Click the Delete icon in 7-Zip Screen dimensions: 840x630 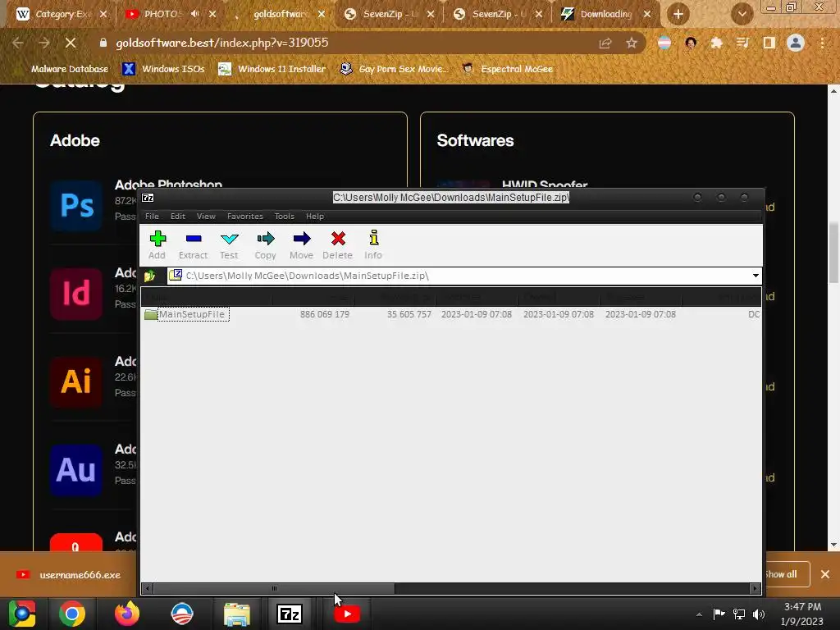pyautogui.click(x=337, y=244)
